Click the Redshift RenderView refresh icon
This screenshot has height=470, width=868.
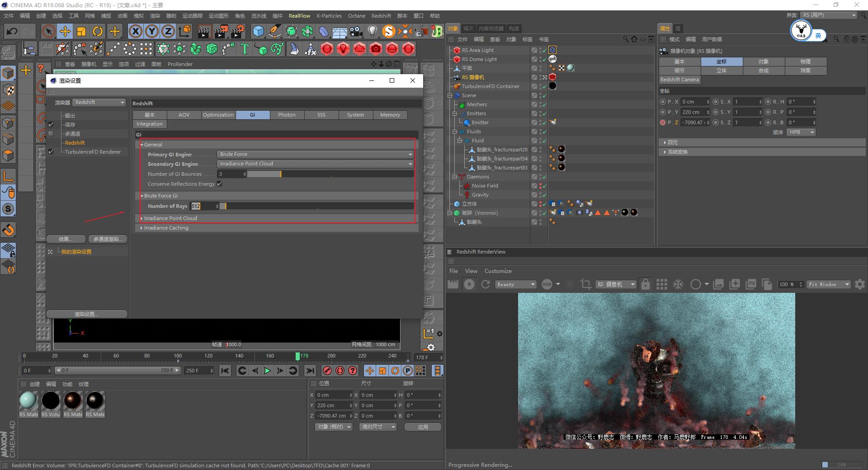coord(486,284)
